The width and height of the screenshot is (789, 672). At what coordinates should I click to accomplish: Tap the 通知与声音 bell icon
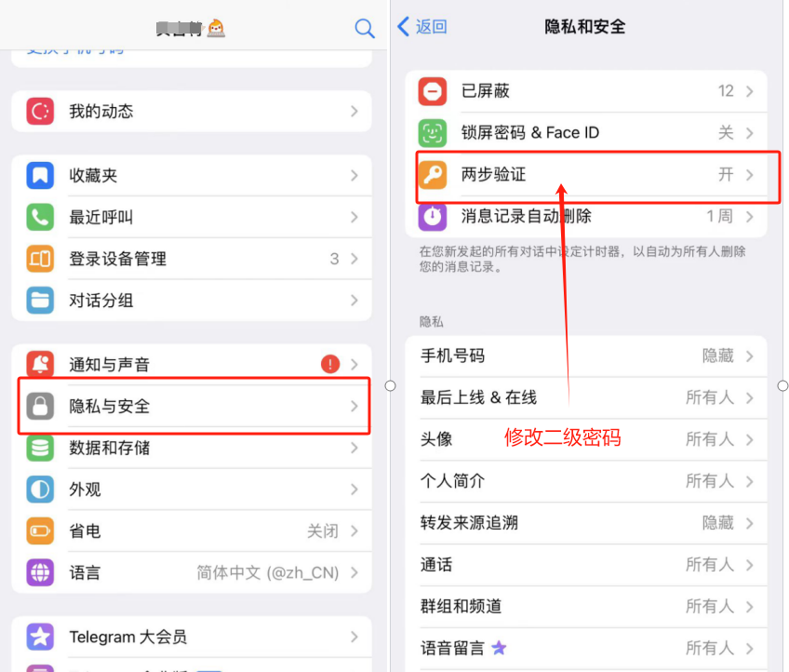tap(40, 363)
